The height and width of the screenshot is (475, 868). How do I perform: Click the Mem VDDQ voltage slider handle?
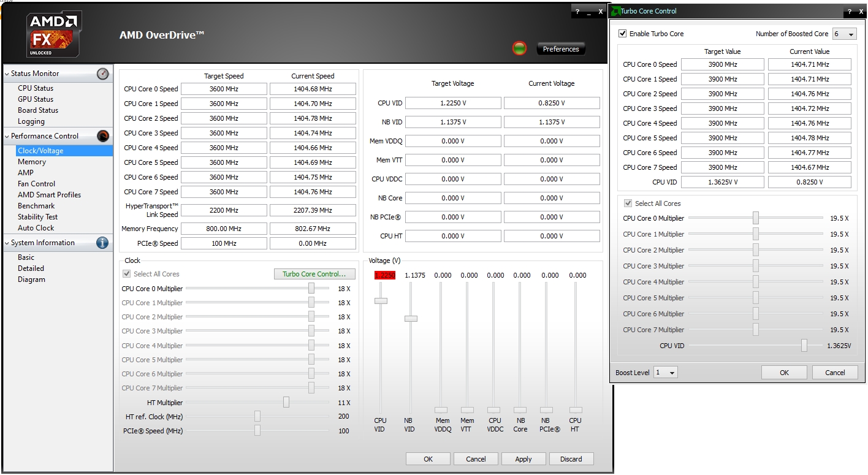(x=441, y=410)
